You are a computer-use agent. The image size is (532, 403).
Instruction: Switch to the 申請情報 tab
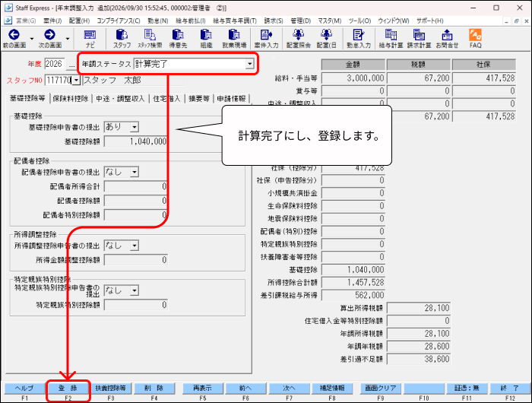231,99
